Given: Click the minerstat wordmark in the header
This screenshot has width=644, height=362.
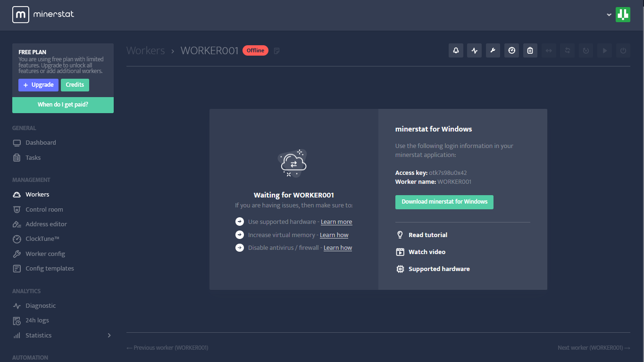Looking at the screenshot, I should point(54,14).
